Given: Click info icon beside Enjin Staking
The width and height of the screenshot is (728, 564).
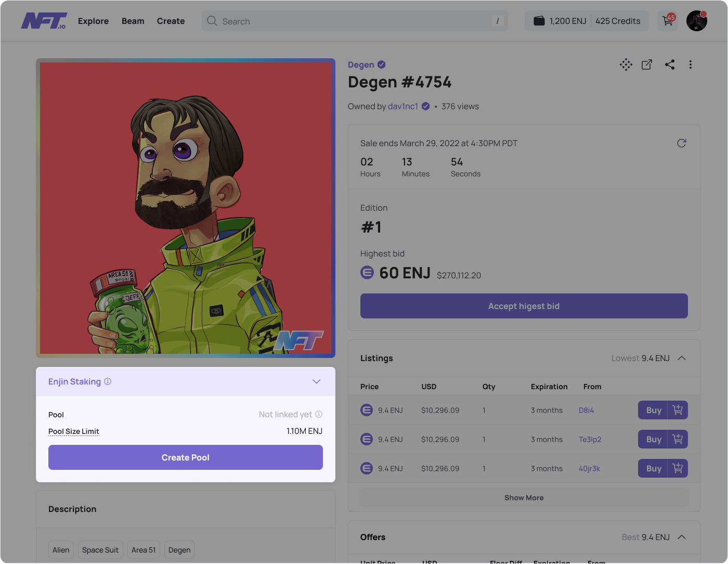Looking at the screenshot, I should coord(108,381).
